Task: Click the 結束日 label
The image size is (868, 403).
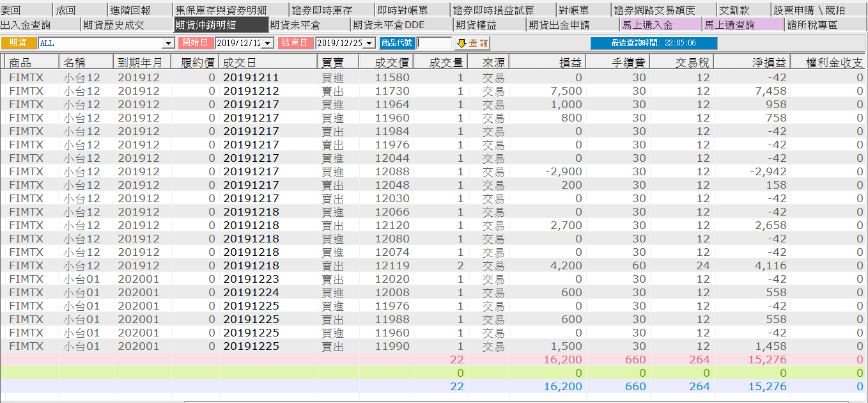Action: (295, 43)
